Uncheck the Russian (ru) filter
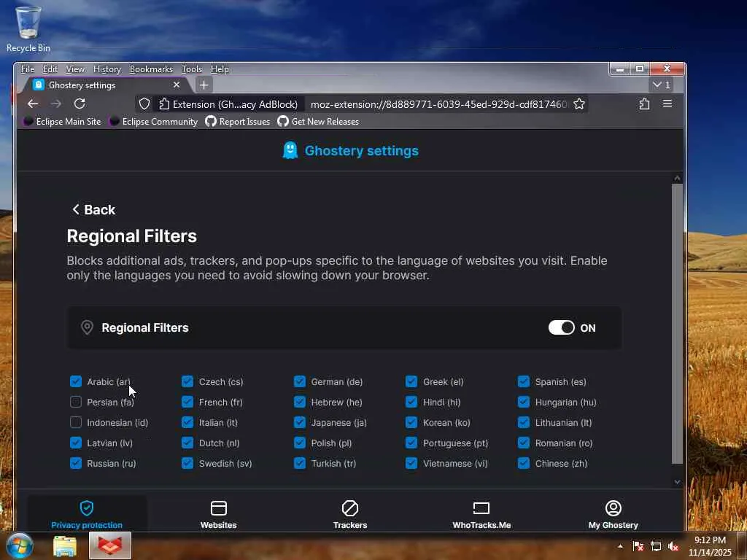 tap(76, 463)
